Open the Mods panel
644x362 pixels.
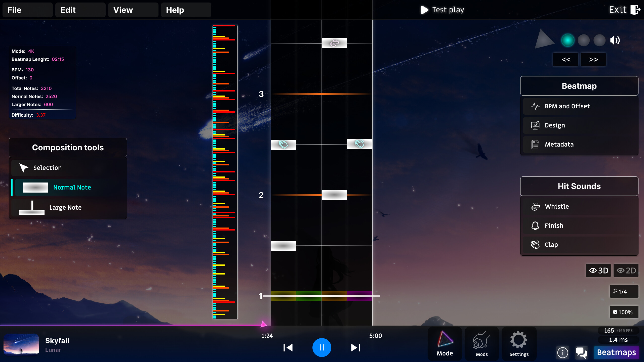tap(482, 344)
